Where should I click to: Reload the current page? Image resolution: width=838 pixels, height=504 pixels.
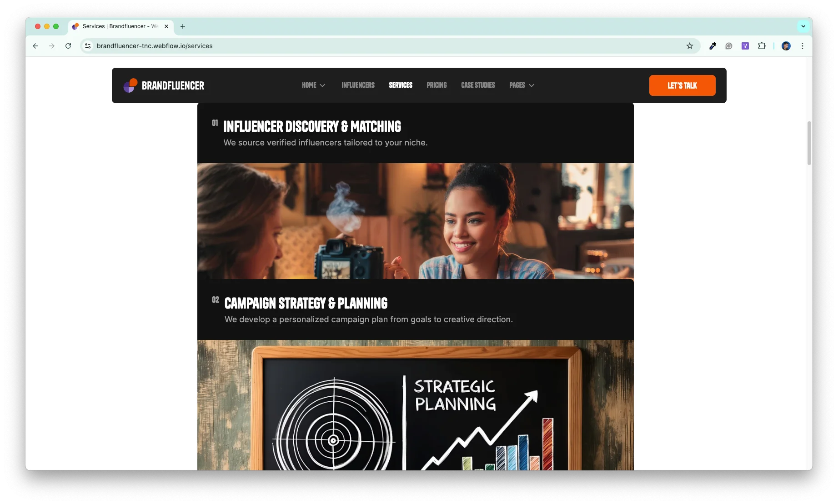coord(68,46)
